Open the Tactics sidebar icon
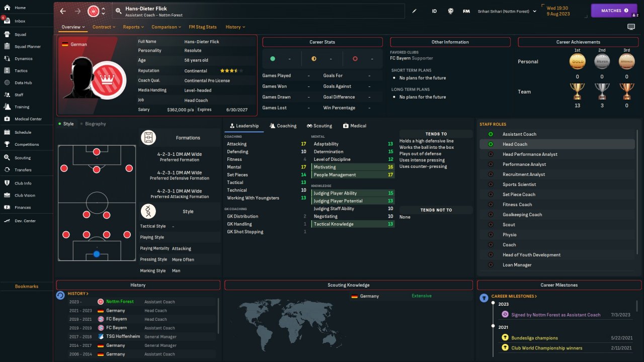This screenshot has height=362, width=644. coord(7,71)
